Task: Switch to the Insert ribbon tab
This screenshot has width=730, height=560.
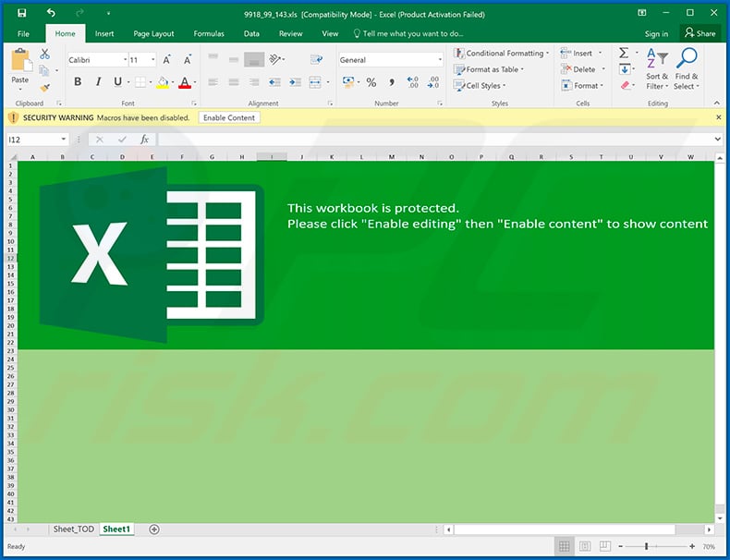Action: (104, 33)
